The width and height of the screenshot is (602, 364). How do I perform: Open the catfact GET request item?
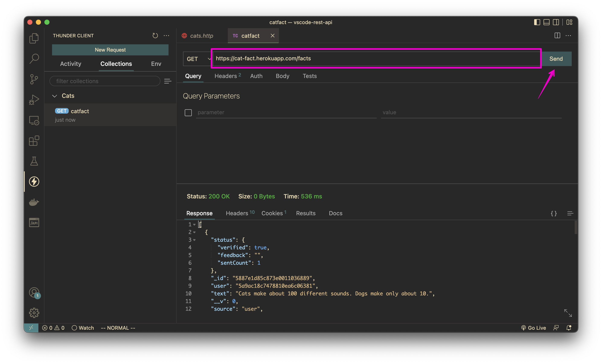coord(110,115)
